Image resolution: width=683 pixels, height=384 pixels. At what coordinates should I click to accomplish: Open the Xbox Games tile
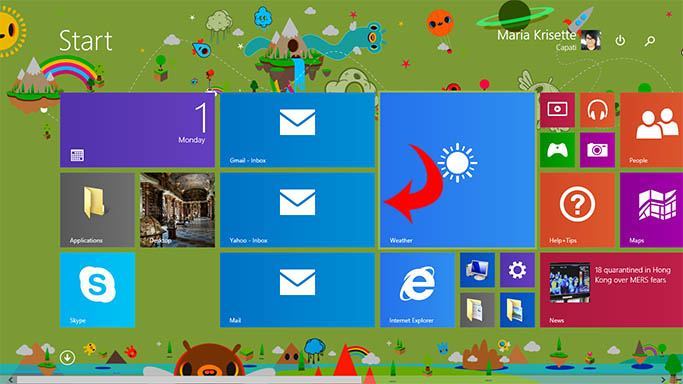pos(557,150)
